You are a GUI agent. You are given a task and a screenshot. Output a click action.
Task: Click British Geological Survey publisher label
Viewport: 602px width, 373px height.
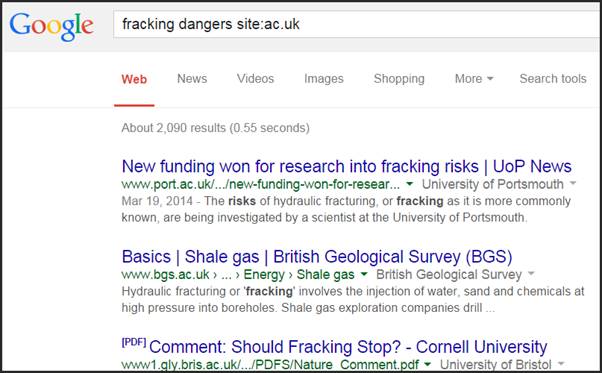[449, 275]
